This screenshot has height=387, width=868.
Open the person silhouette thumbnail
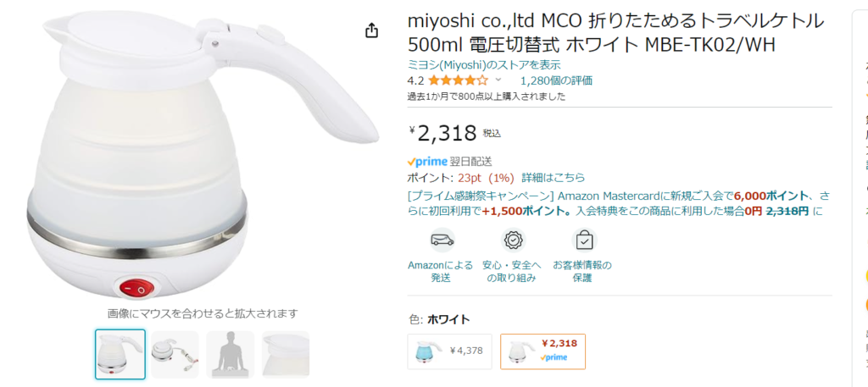[231, 354]
